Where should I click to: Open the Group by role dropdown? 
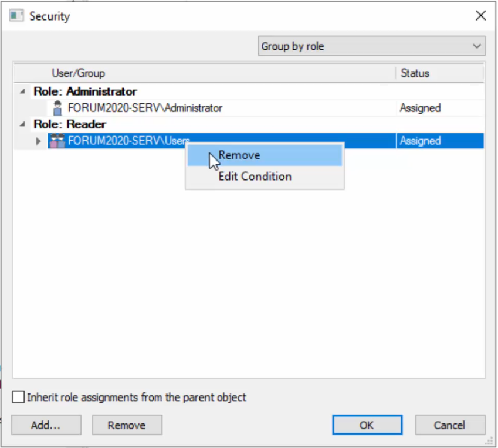coord(371,46)
